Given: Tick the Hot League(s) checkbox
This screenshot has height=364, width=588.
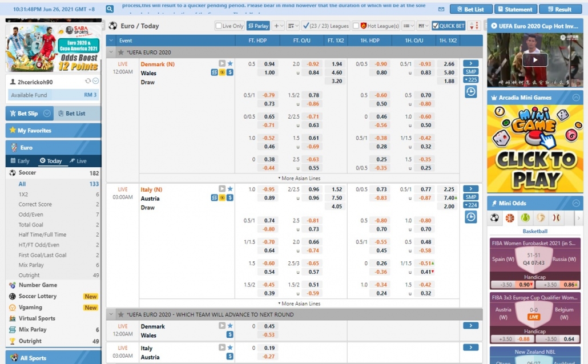Looking at the screenshot, I should (x=356, y=26).
